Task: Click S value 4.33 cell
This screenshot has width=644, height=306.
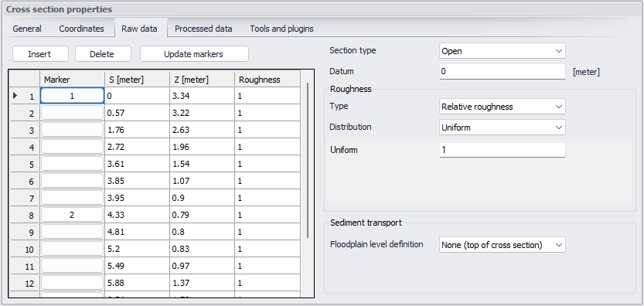Action: click(137, 215)
